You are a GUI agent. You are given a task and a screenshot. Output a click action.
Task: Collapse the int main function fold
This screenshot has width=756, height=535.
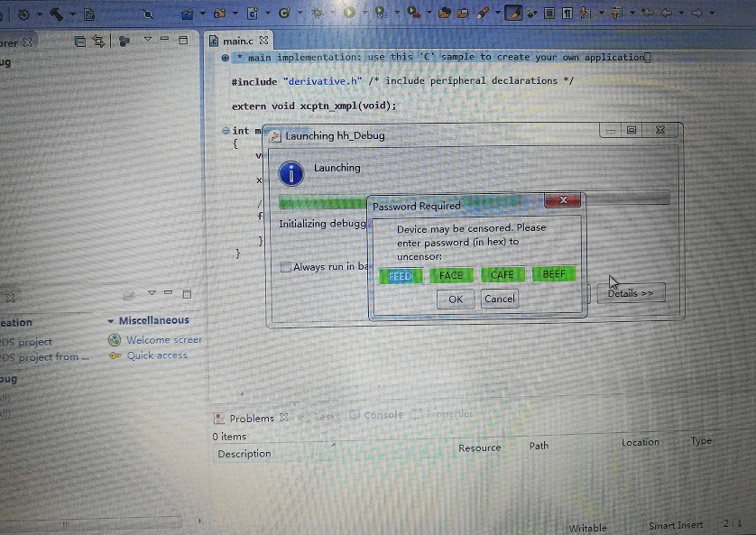coord(226,131)
